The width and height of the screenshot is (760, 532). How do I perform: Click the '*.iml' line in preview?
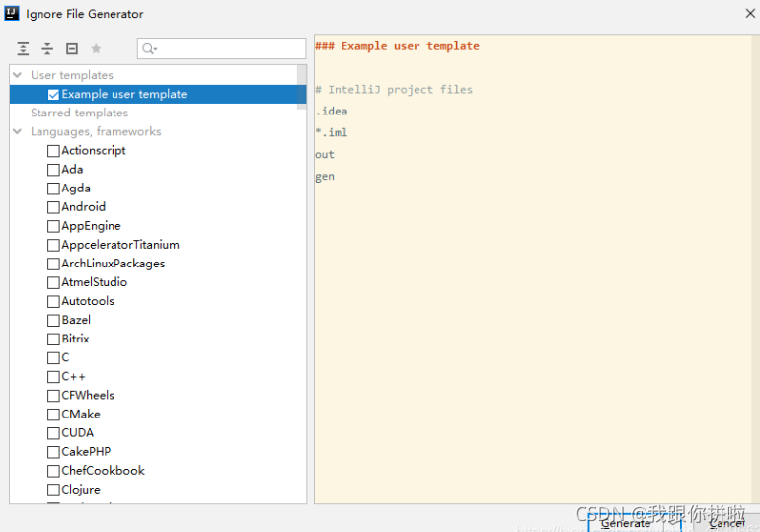(x=331, y=133)
